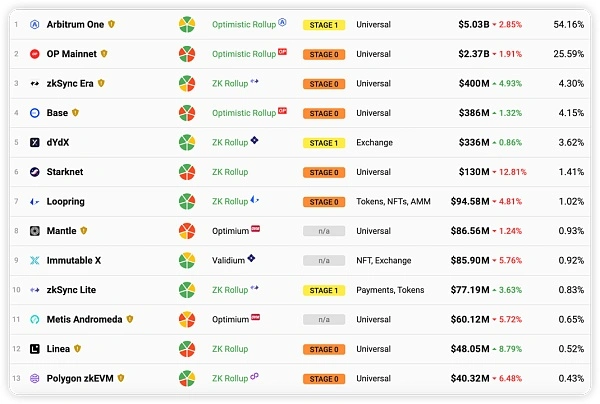Screen dimensions: 600x404
Task: Click Optimistic Rollup label in Base row
Action: tap(244, 113)
